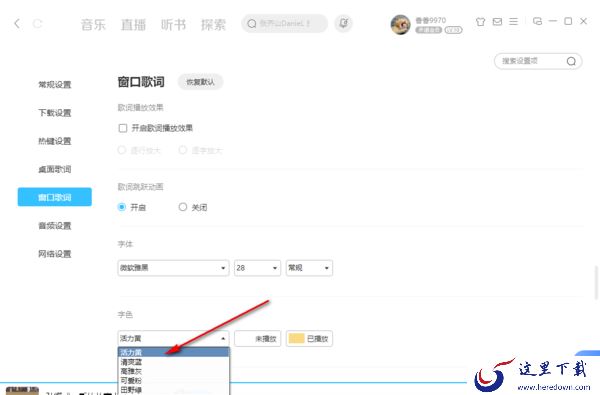Image resolution: width=600 pixels, height=395 pixels.
Task: Collapse the 活力黄 color scheme combo box
Action: click(x=173, y=338)
